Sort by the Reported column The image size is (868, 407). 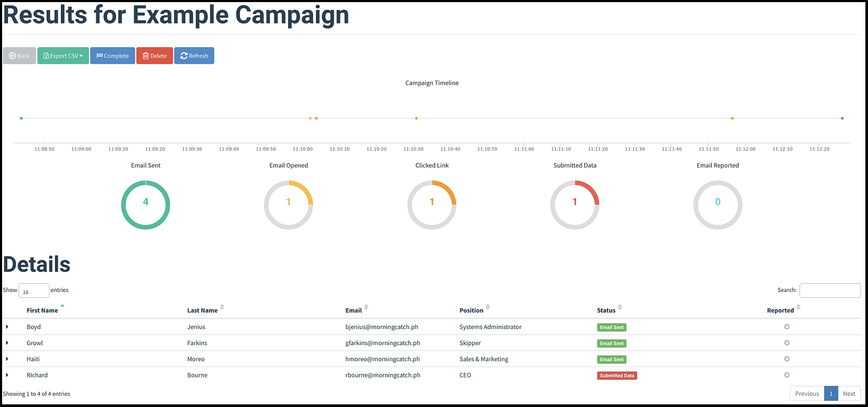pos(781,310)
